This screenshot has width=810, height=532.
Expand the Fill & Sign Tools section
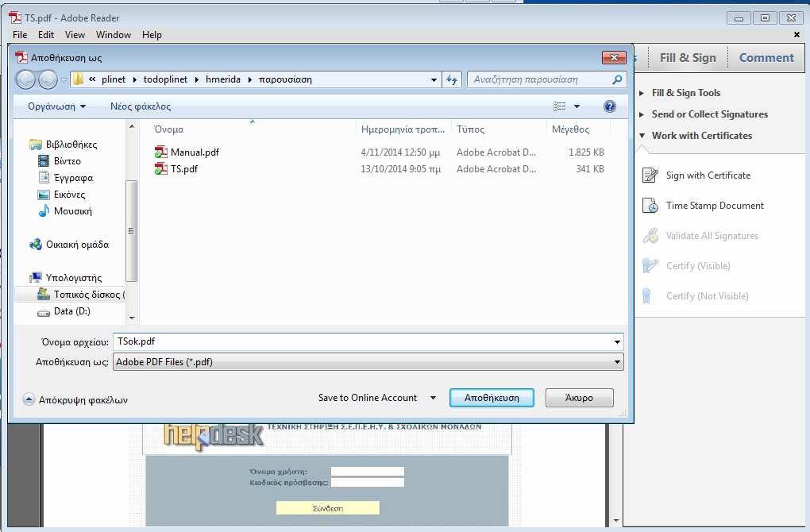pyautogui.click(x=642, y=93)
